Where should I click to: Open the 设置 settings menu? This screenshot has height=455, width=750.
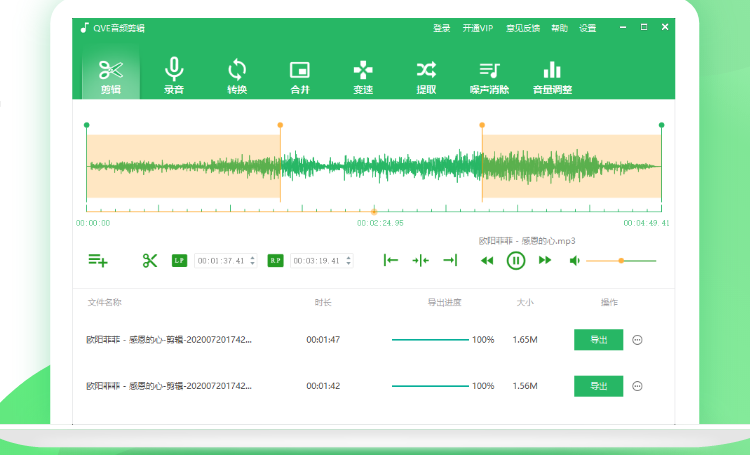[x=588, y=28]
